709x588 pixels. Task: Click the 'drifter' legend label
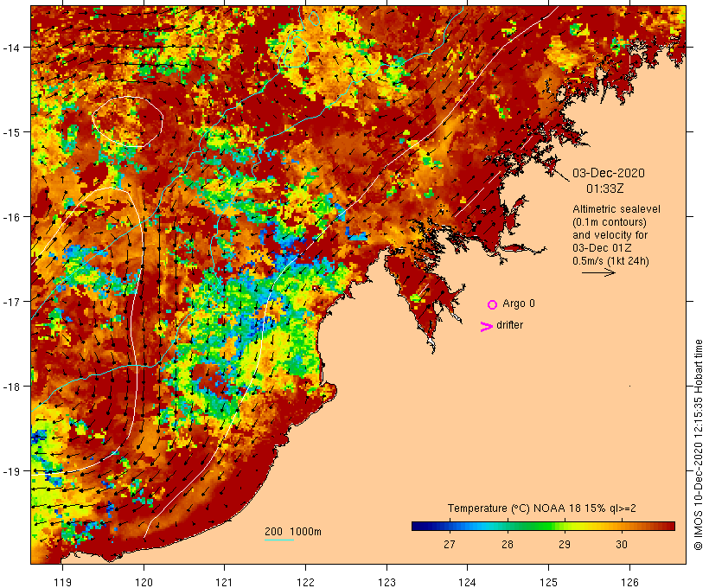(509, 325)
